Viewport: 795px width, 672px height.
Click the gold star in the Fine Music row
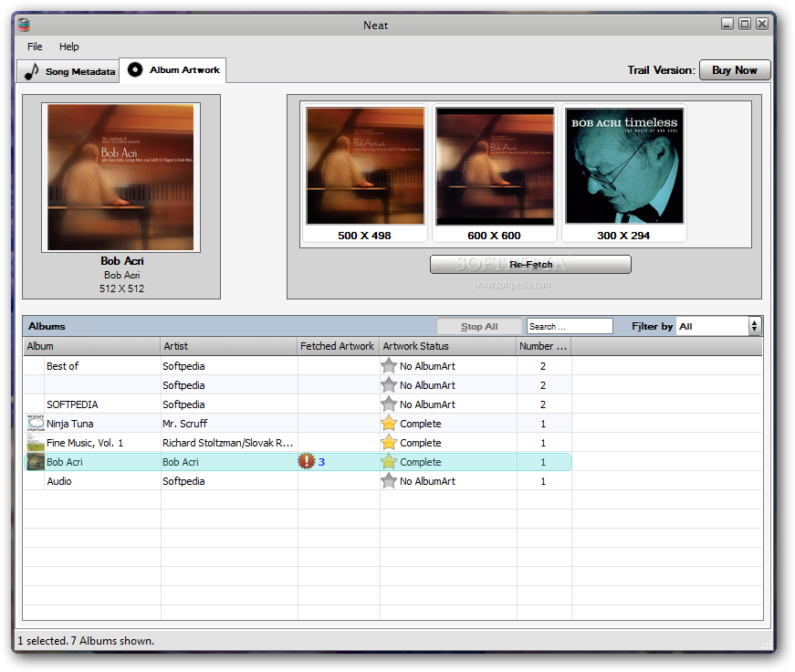(x=389, y=443)
